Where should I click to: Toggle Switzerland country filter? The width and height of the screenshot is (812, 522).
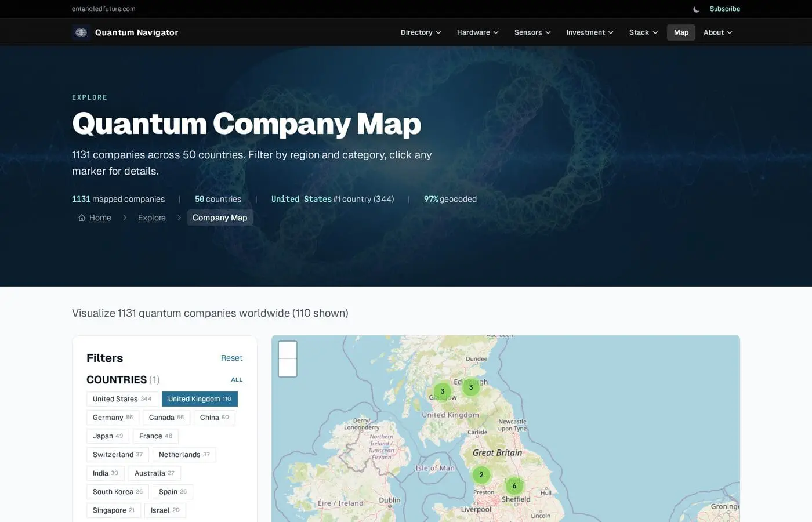click(118, 455)
